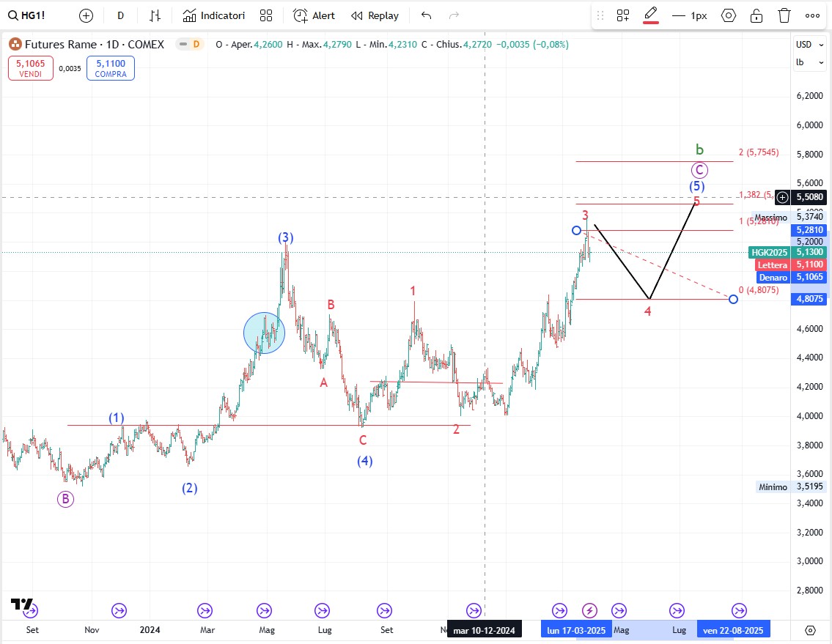Click TradingView logo at bottom left
832x644 pixels.
point(21,604)
